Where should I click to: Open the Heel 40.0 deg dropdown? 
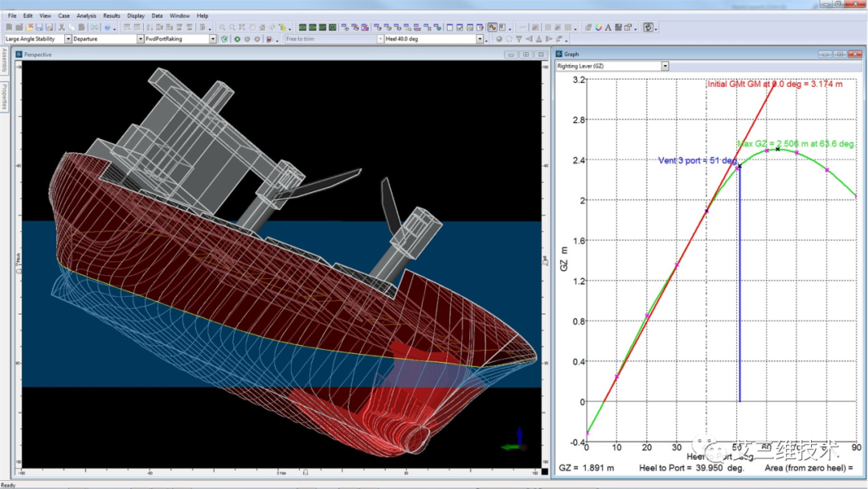480,39
